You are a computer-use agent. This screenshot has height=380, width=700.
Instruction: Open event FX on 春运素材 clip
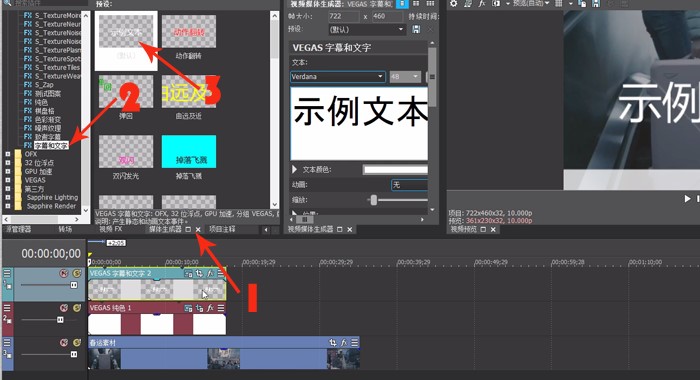(344, 342)
